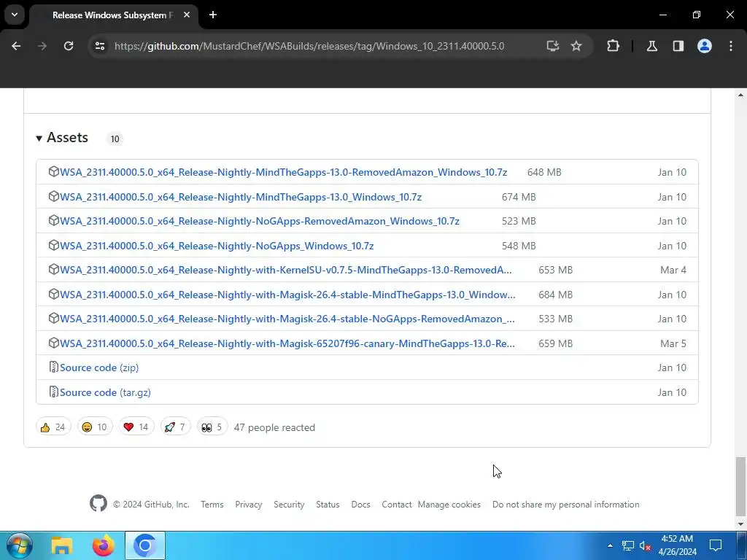View site information icon in address bar

(100, 46)
